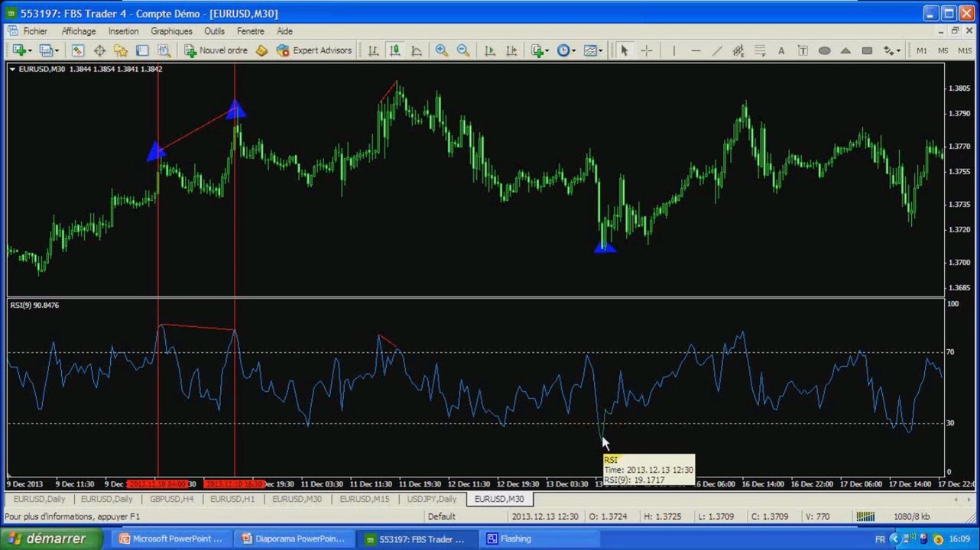
Task: Open the Fenetre menu
Action: [250, 31]
